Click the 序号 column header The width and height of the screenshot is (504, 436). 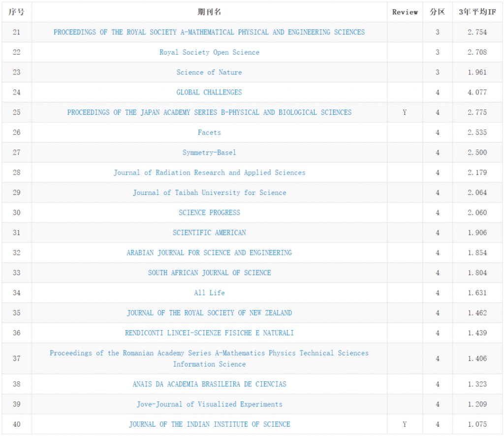tap(16, 12)
